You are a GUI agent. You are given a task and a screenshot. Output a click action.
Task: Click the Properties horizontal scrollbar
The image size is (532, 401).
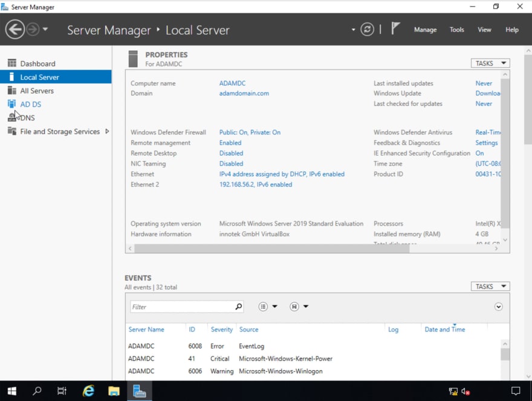pos(272,249)
